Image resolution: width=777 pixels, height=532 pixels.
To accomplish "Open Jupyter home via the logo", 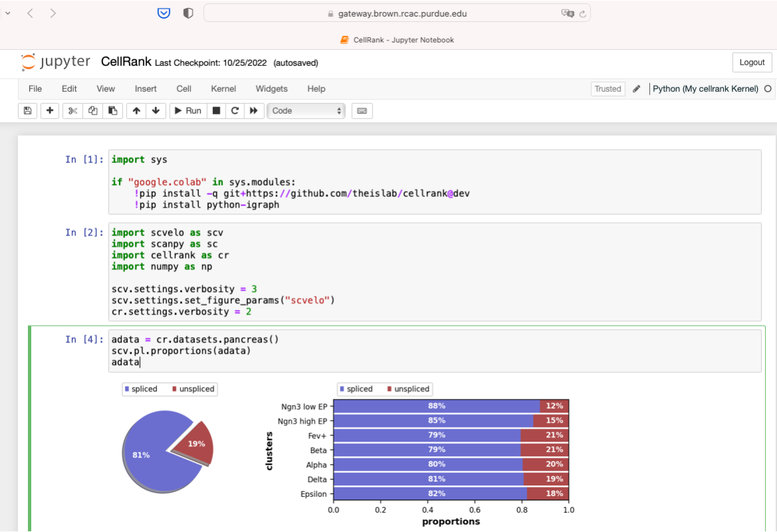I will 55,62.
